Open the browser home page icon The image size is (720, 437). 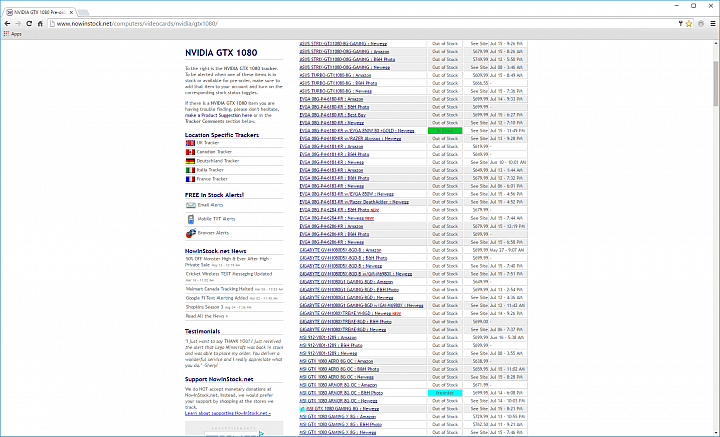[40, 23]
